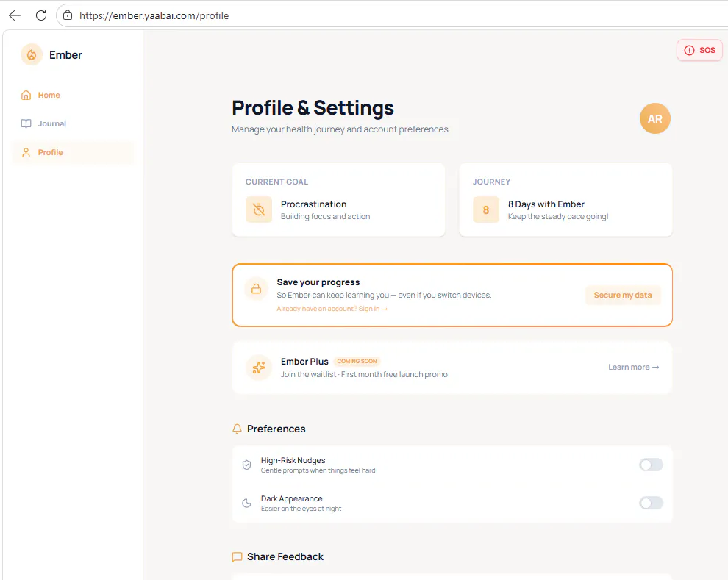The width and height of the screenshot is (728, 580).
Task: Click the AR profile avatar
Action: pos(654,119)
